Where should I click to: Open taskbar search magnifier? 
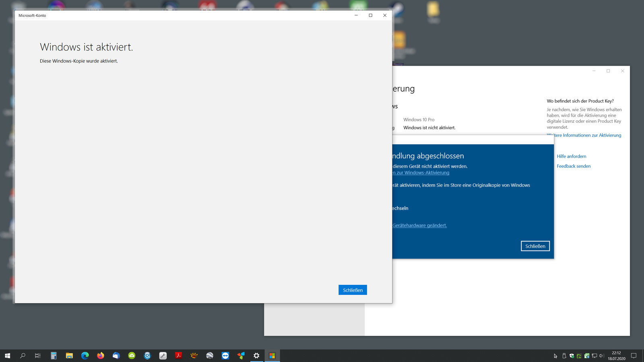pos(23,356)
